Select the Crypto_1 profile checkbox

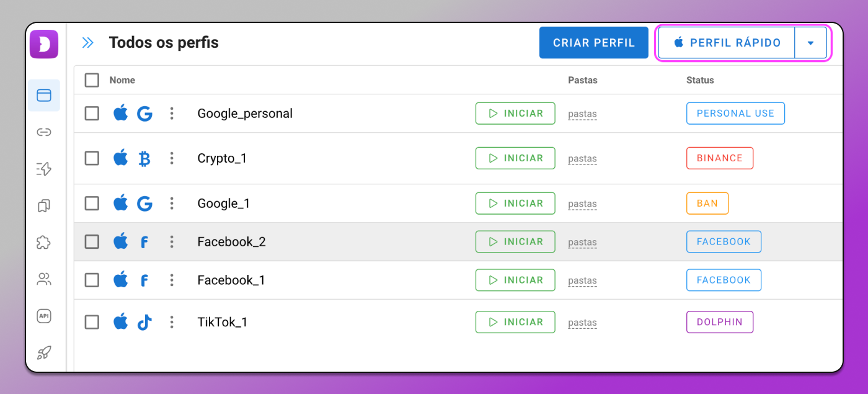pyautogui.click(x=92, y=158)
